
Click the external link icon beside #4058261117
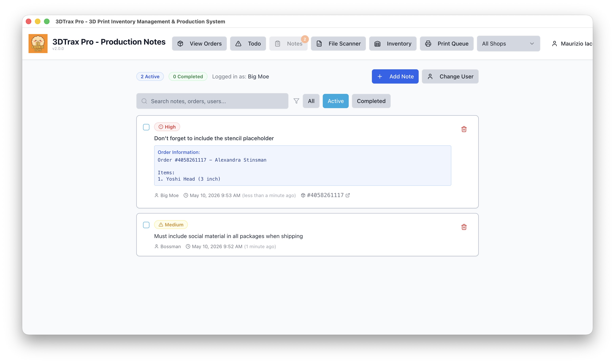tap(348, 195)
